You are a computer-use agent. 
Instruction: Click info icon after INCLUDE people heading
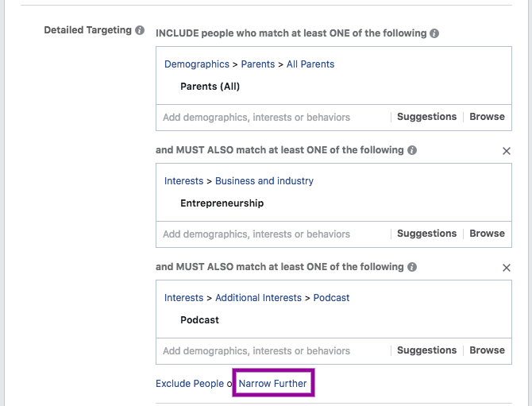coord(434,33)
